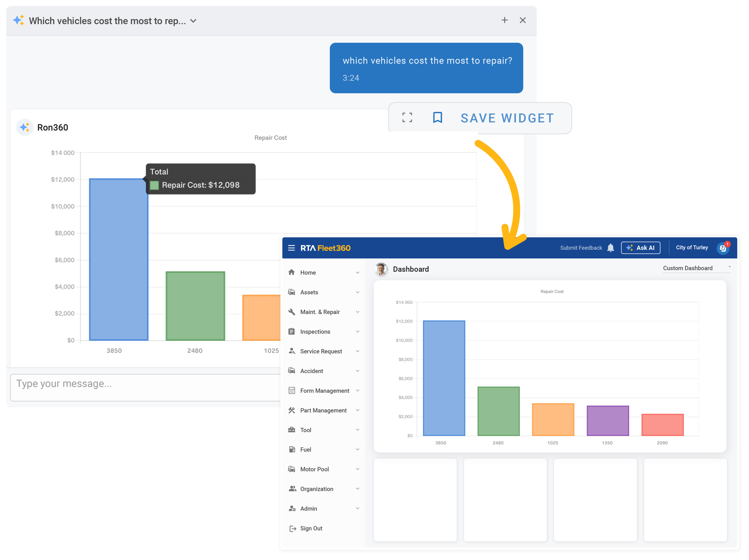749x560 pixels.
Task: Click the sparkle icon beside chat title
Action: [19, 20]
